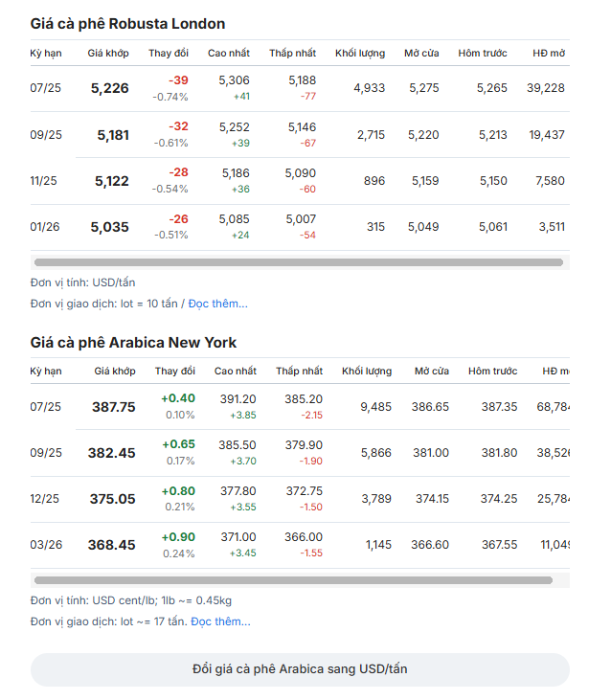Click the Arabica 03/26 contract term

[x=46, y=545]
